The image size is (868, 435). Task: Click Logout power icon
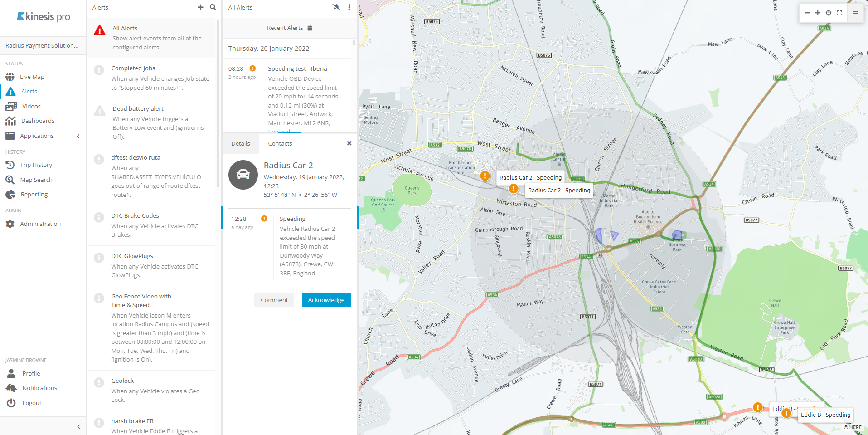point(11,403)
